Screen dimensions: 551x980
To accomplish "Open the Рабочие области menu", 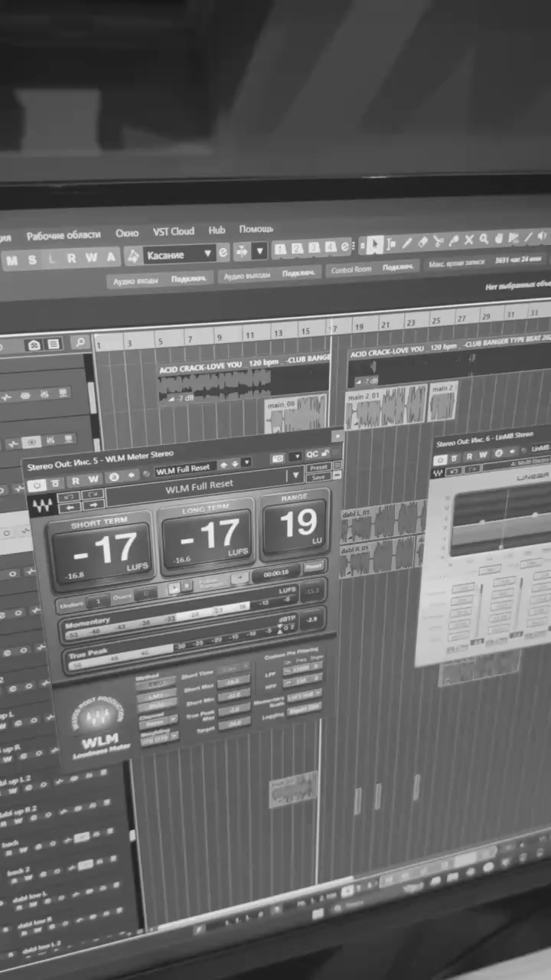I will click(x=64, y=236).
